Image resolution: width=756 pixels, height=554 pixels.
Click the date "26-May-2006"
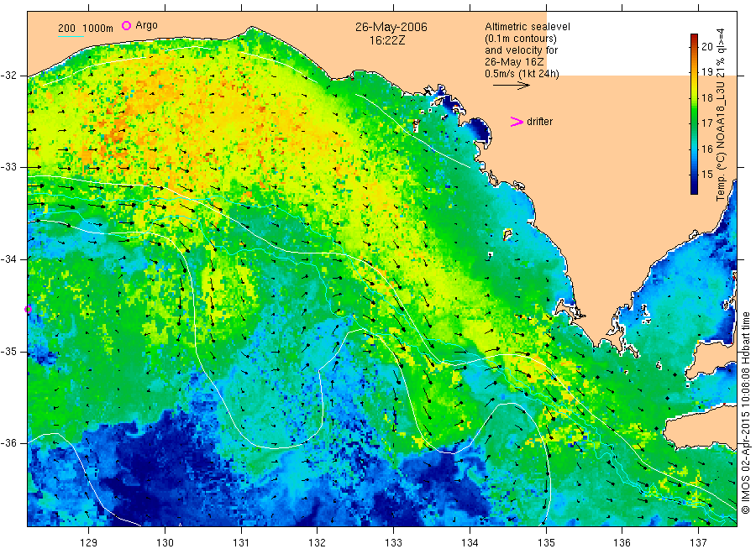(x=391, y=27)
